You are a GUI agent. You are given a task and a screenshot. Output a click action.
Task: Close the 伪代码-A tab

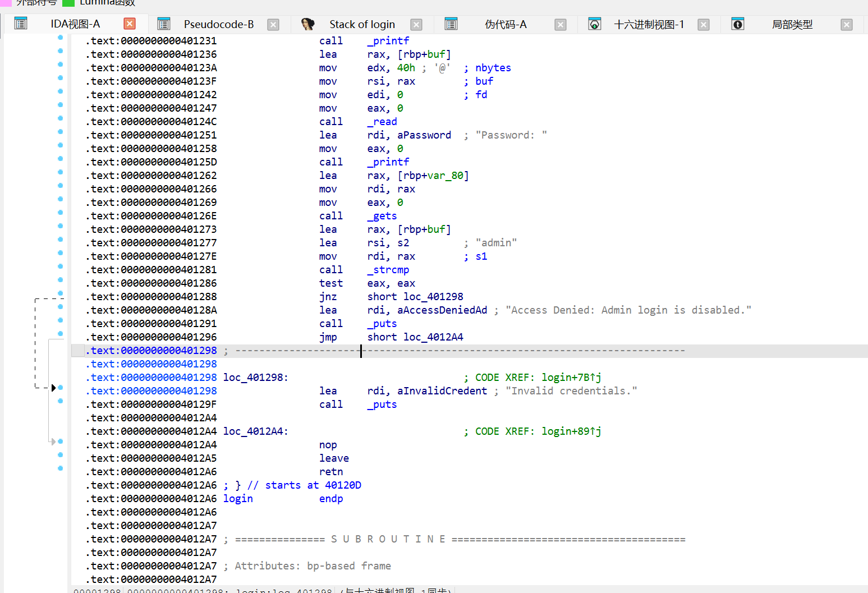point(561,24)
